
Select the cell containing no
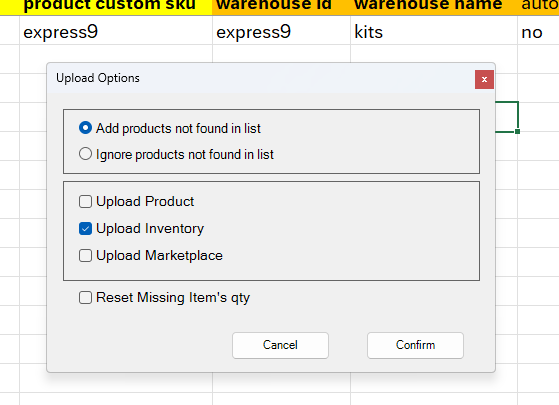click(x=538, y=31)
